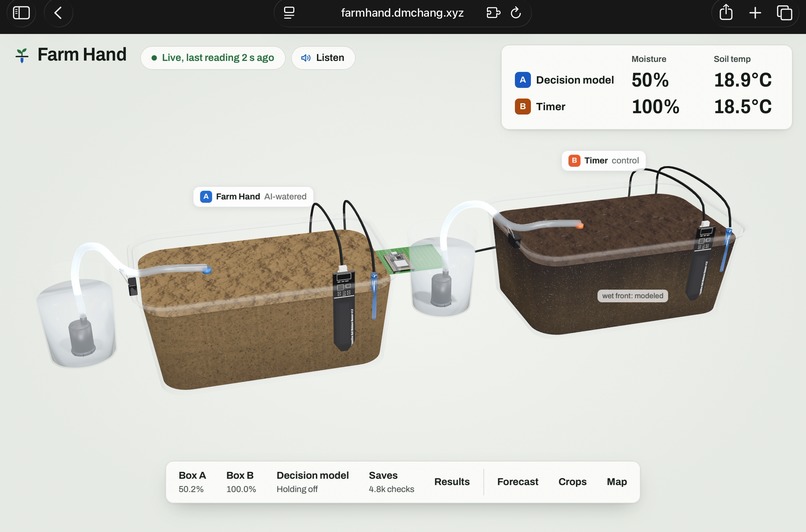Reload the page with the refresh icon
806x532 pixels.
(516, 13)
